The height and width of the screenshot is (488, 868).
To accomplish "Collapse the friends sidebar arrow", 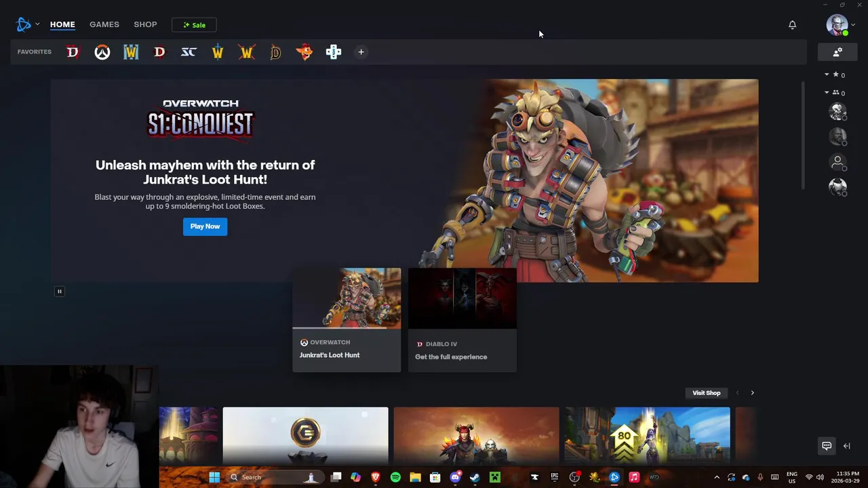I will tap(846, 446).
